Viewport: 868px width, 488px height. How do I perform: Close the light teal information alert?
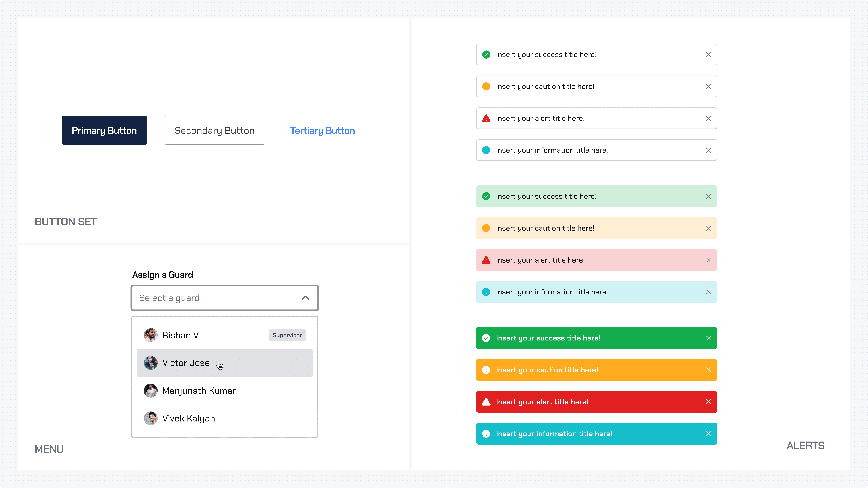point(708,292)
